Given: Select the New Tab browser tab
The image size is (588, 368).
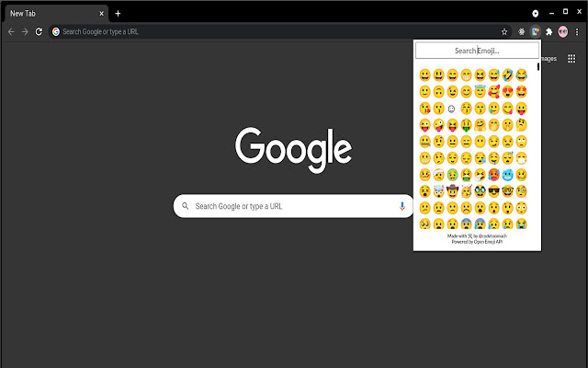Looking at the screenshot, I should (56, 14).
